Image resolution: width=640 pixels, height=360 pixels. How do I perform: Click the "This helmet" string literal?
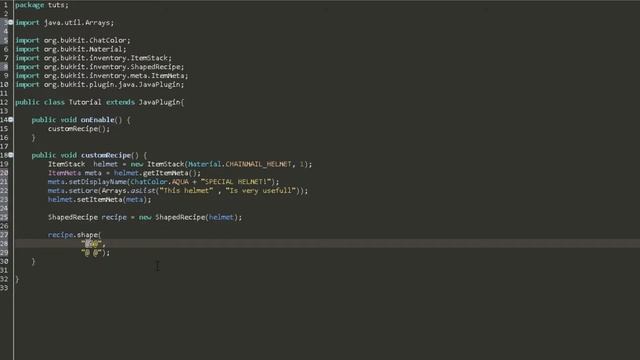coord(186,191)
